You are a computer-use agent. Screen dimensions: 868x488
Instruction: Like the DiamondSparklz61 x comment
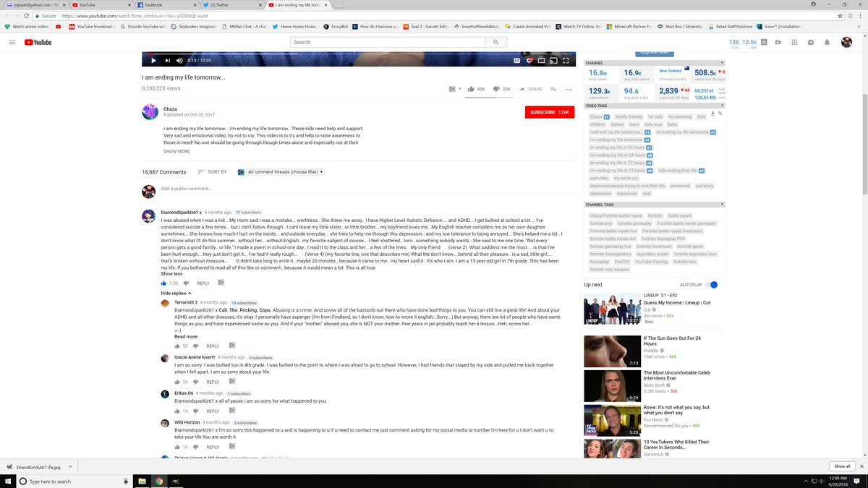point(165,283)
